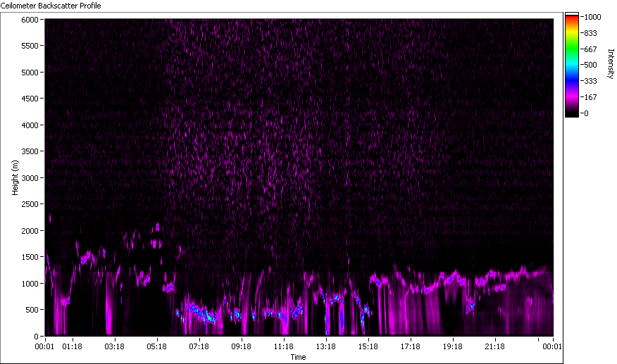Click the 1000 intensity scale label on colorbar
617x364 pixels.
click(x=592, y=17)
